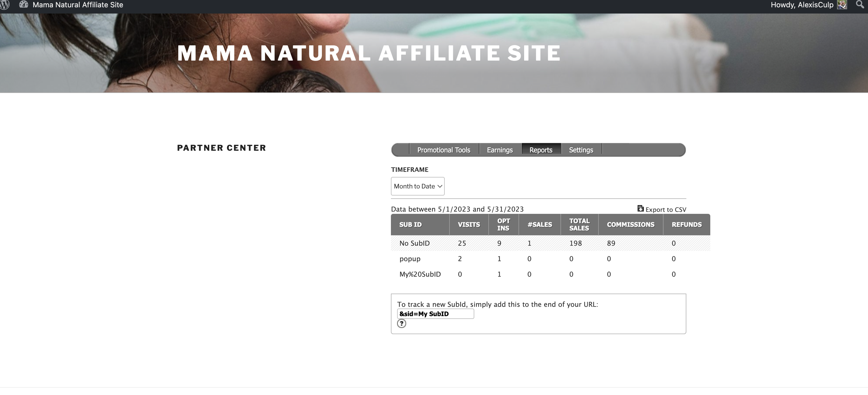Switch to the Promotional Tools tab
Image resolution: width=868 pixels, height=395 pixels.
tap(444, 150)
